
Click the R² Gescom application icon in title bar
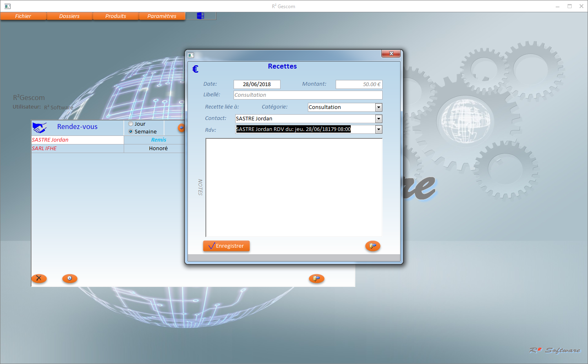coord(7,6)
